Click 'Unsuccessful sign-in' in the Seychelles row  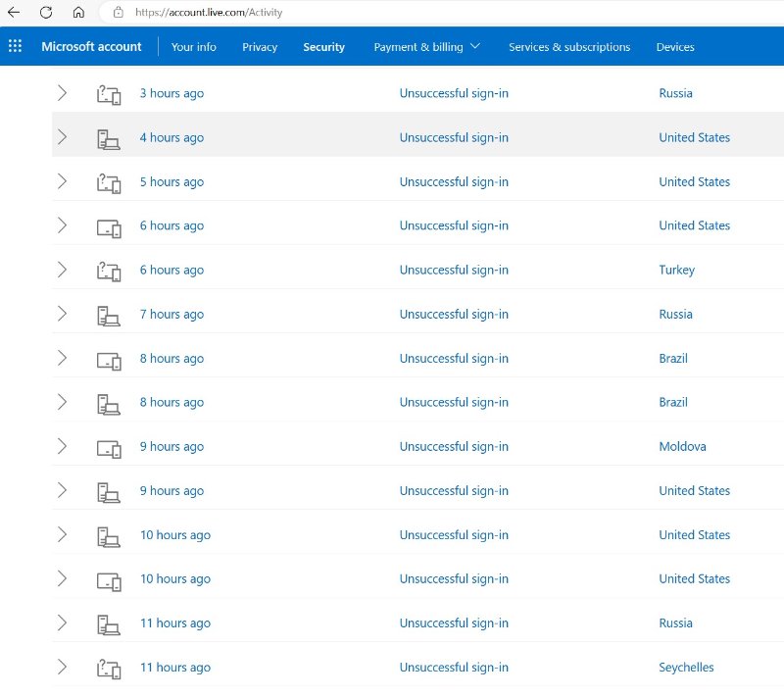[x=454, y=667]
